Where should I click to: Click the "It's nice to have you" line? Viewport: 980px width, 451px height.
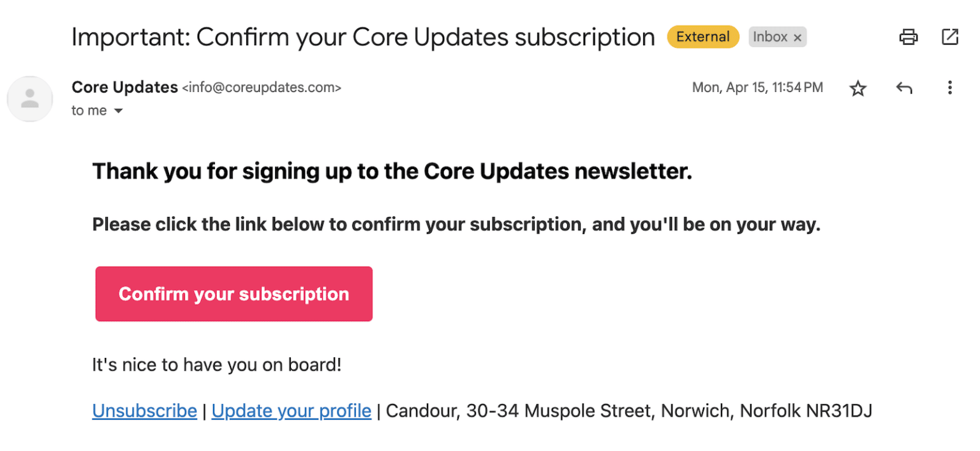tap(216, 366)
